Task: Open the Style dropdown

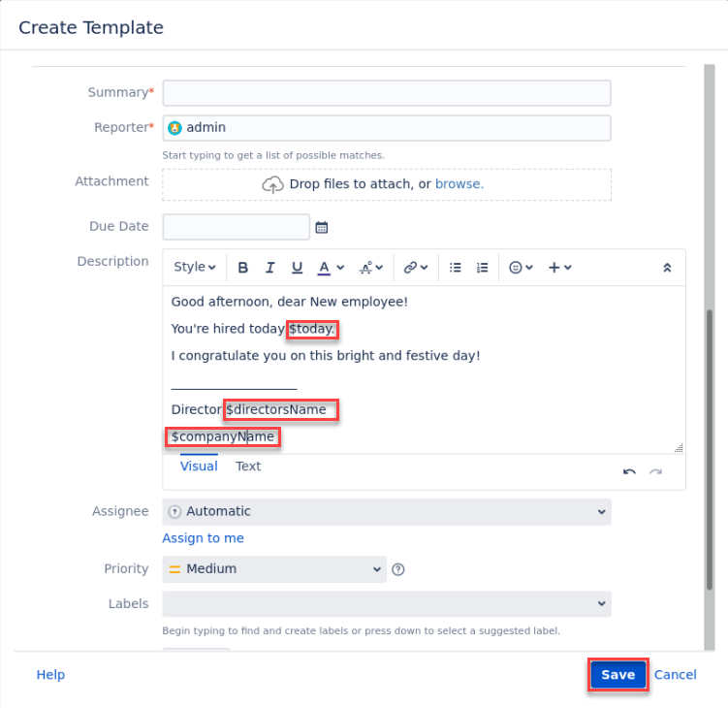Action: tap(195, 268)
